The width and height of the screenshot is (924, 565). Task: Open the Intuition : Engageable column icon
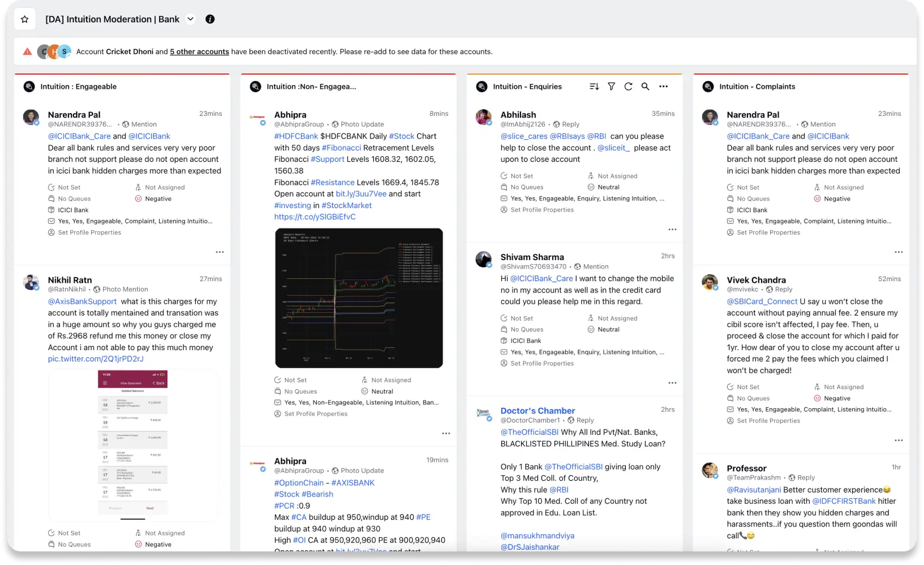(29, 87)
